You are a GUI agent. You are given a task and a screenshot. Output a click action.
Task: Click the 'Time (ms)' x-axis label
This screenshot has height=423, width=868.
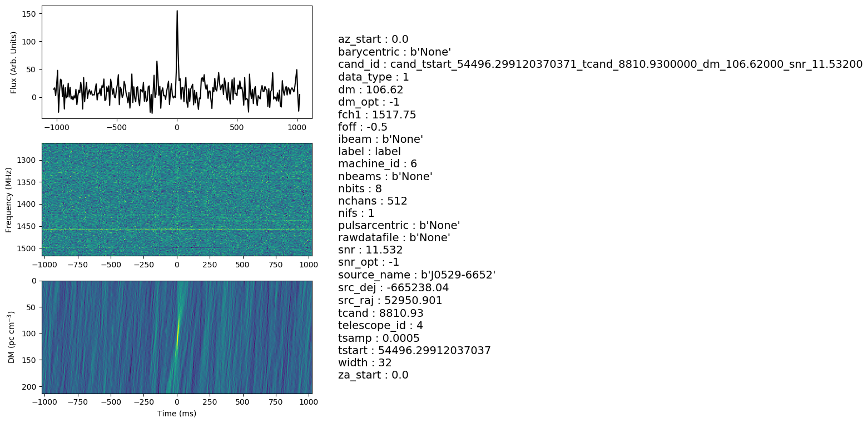(x=177, y=414)
